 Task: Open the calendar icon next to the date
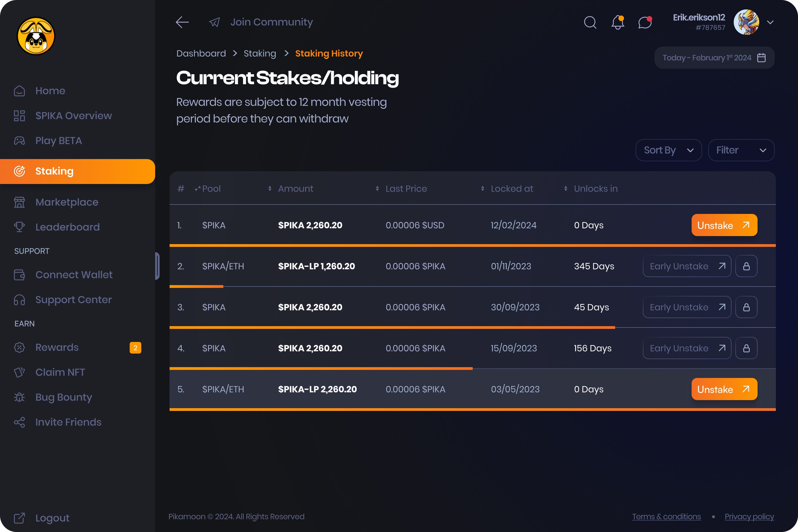[762, 57]
